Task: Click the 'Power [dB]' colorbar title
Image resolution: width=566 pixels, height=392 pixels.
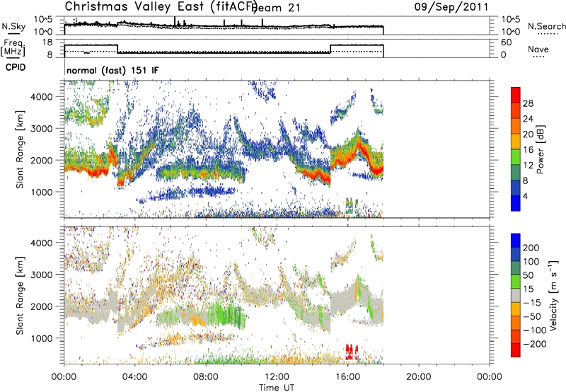Action: click(541, 149)
